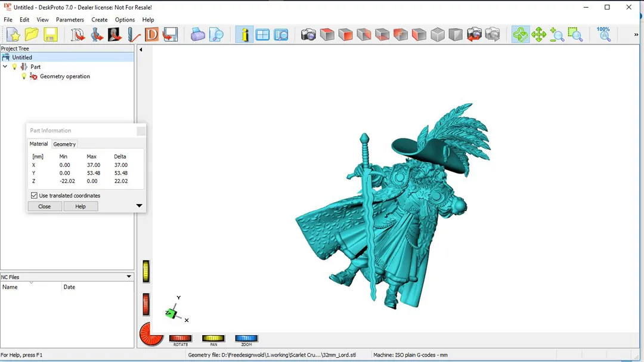Toggle the light bulb next to Geometry operation
This screenshot has width=644, height=362.
pyautogui.click(x=24, y=76)
